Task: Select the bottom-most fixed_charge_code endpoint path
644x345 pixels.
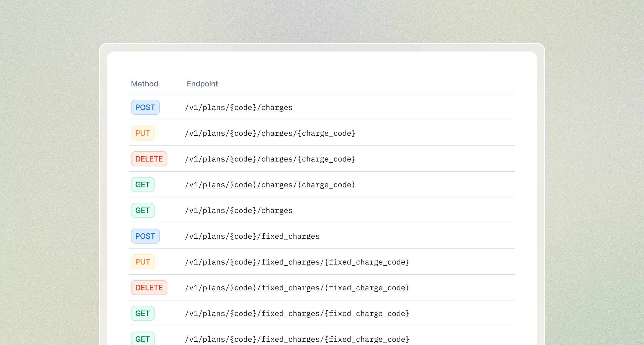Action: [297, 339]
